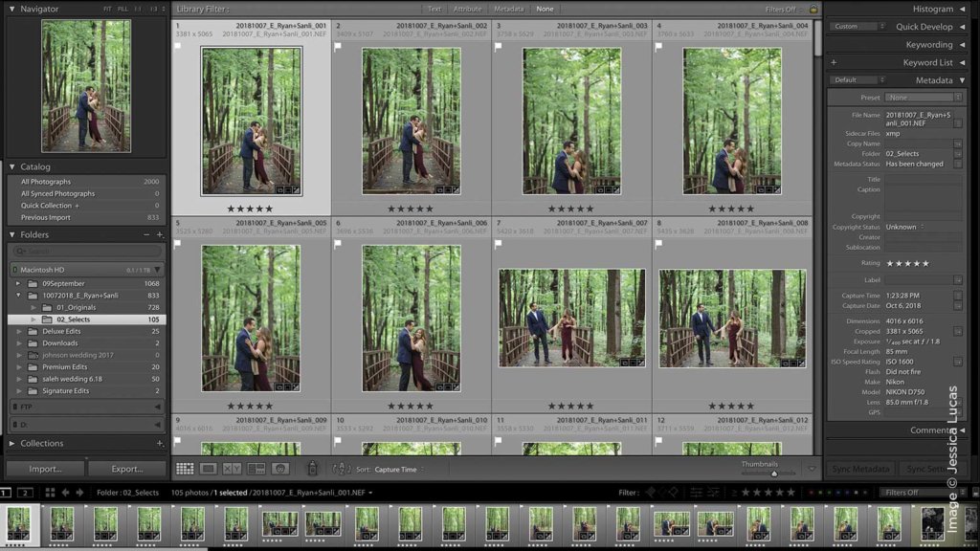Viewport: 980px width, 551px height.
Task: Click second window '2' button
Action: (25, 493)
